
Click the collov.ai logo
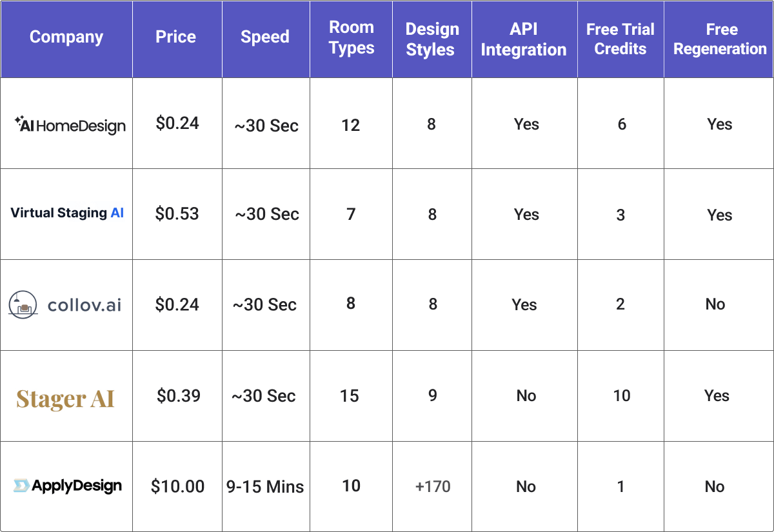tap(64, 304)
